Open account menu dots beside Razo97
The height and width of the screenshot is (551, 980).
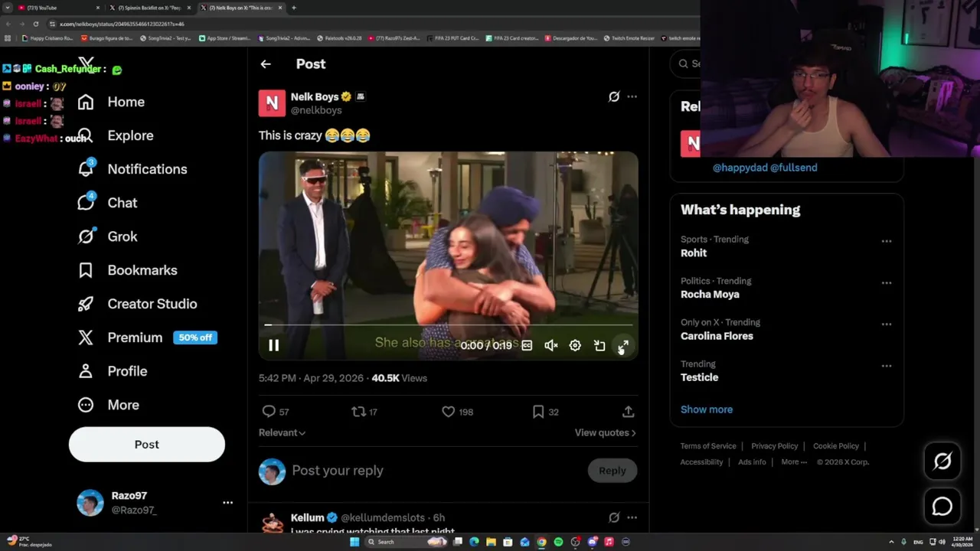click(227, 503)
